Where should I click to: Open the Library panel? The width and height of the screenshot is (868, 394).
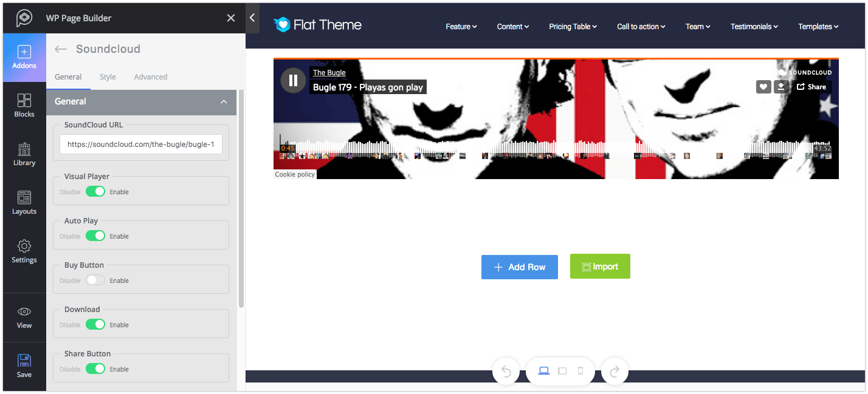tap(24, 154)
